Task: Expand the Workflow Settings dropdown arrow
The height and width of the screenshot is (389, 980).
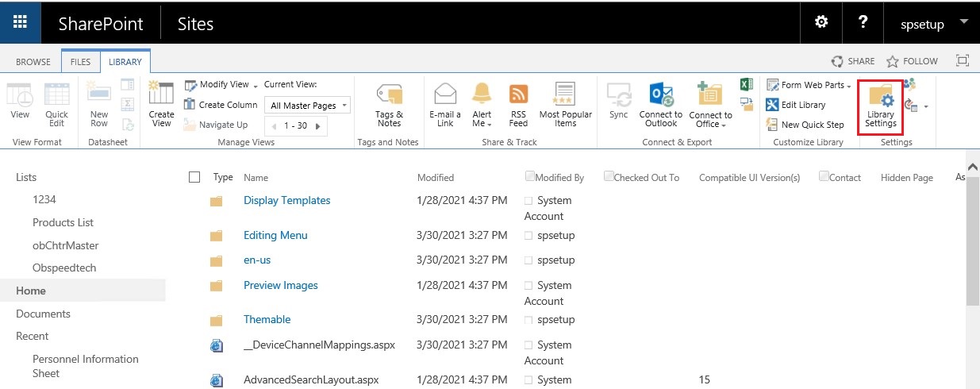Action: [925, 106]
